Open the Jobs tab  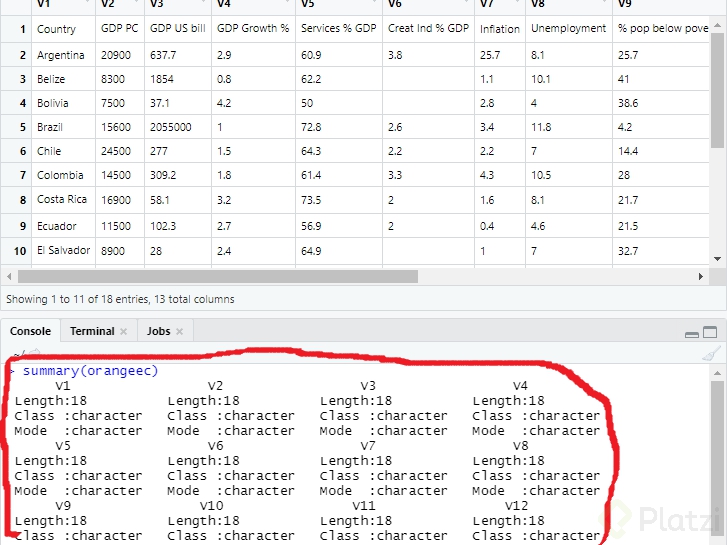point(159,331)
